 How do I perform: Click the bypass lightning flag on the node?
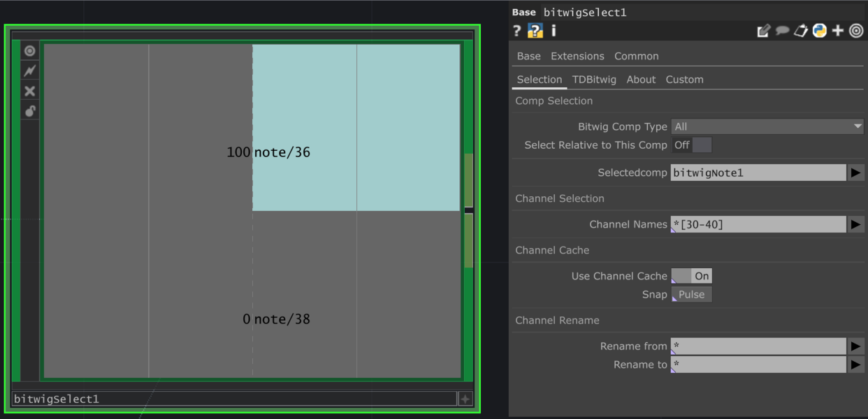[29, 71]
